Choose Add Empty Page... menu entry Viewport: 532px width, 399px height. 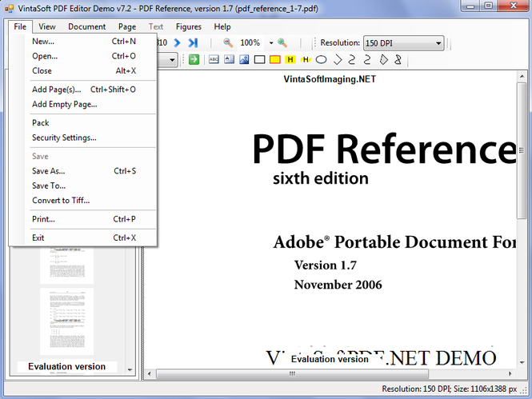point(83,104)
